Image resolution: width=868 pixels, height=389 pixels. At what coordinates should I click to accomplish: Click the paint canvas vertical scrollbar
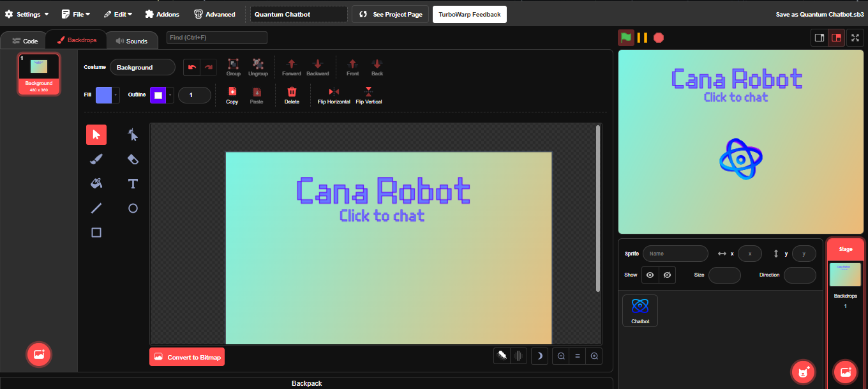pos(598,208)
